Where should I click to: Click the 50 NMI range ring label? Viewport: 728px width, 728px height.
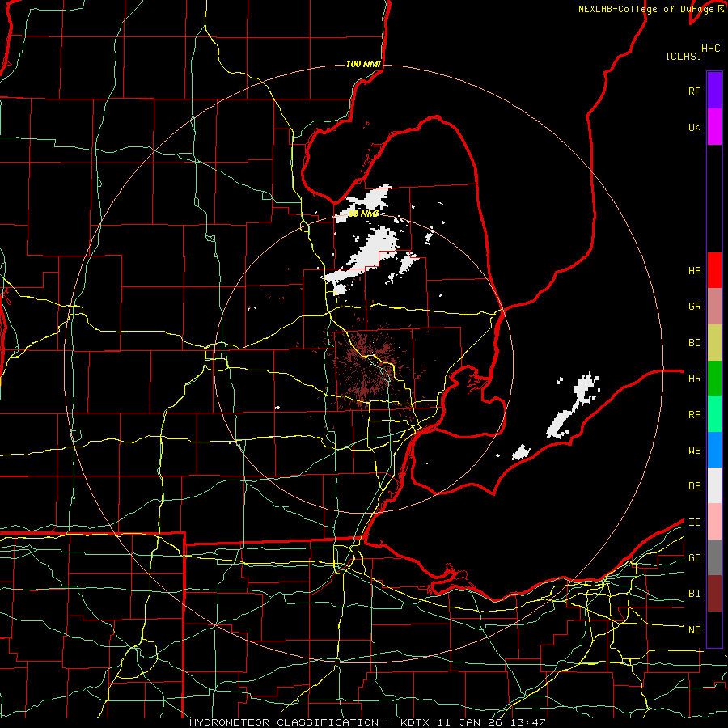[363, 214]
